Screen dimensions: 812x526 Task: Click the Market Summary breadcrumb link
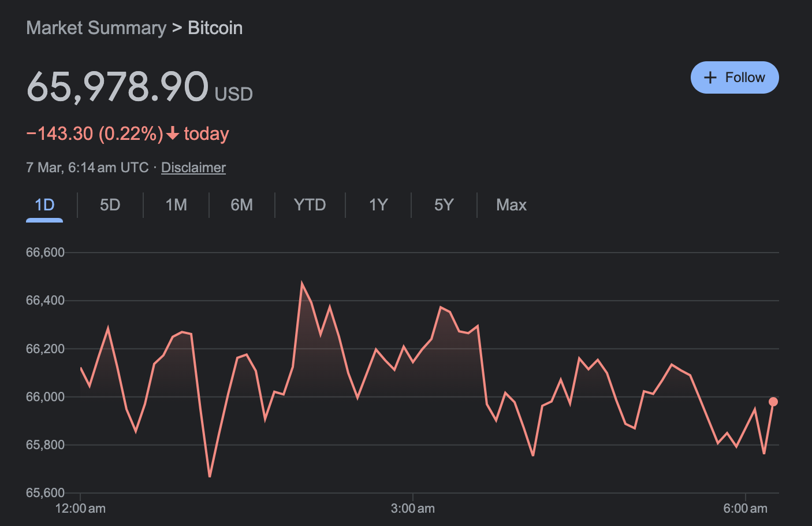[x=96, y=28]
